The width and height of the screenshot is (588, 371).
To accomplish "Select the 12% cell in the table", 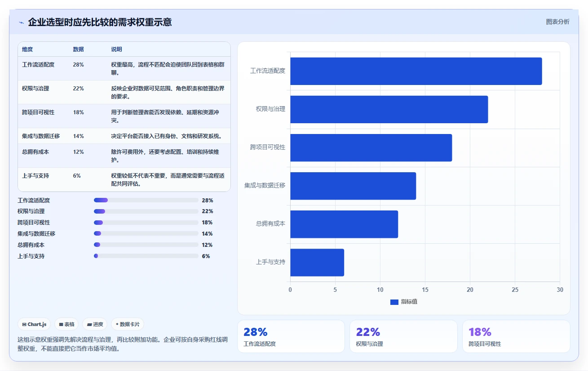I will click(78, 152).
